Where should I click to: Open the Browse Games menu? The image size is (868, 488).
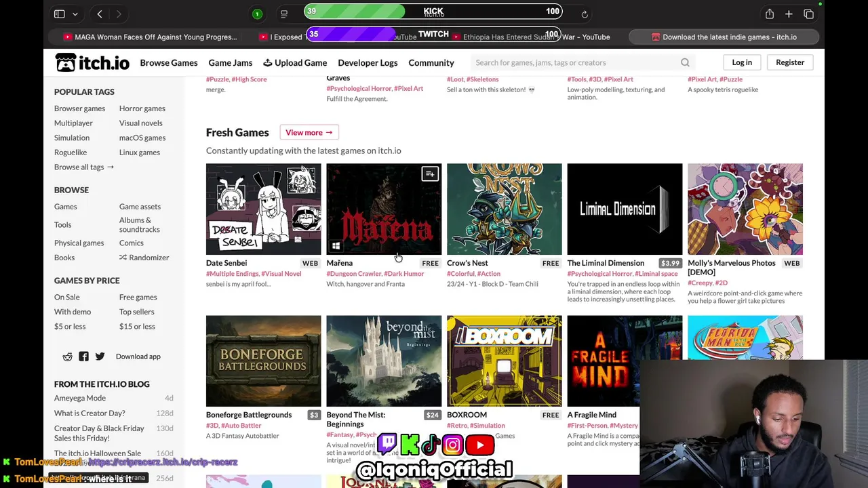pos(169,62)
